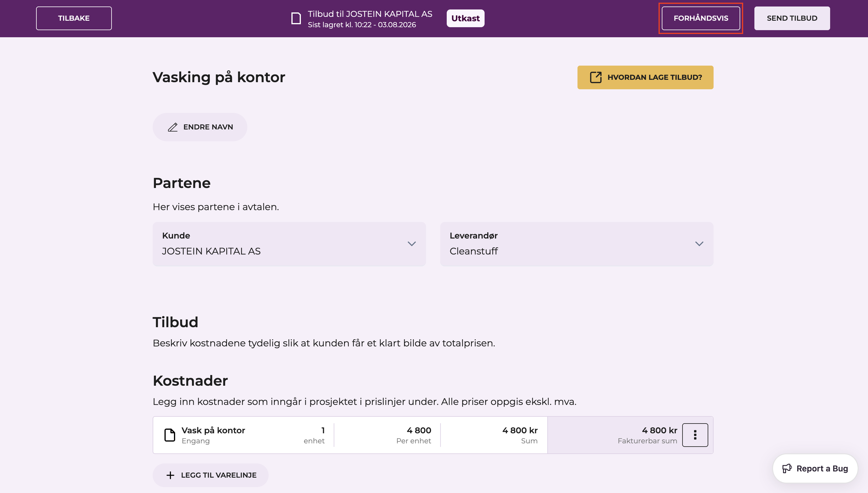Click the megaphone icon in Report a Bug
Image resolution: width=868 pixels, height=493 pixels.
787,469
